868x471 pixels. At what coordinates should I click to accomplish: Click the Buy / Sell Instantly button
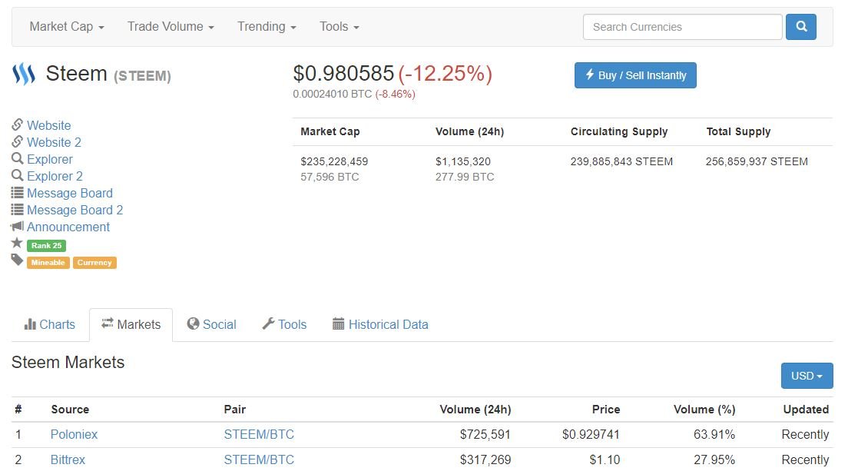coord(635,75)
